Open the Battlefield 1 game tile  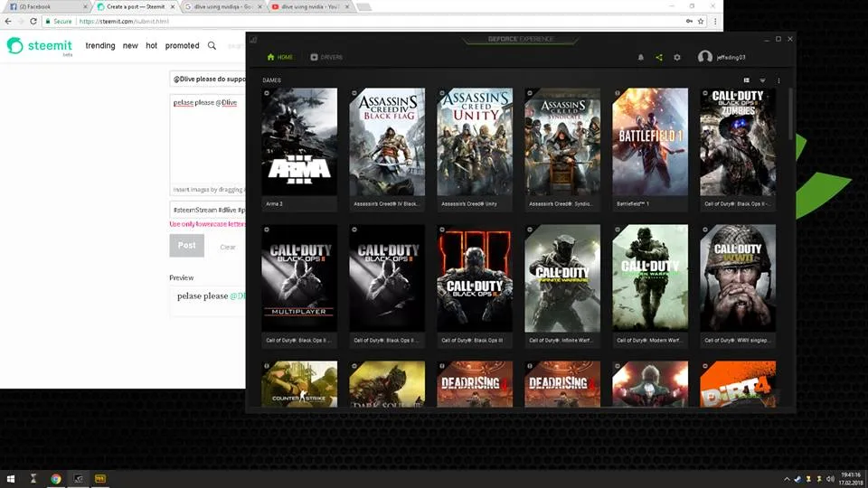coord(650,149)
